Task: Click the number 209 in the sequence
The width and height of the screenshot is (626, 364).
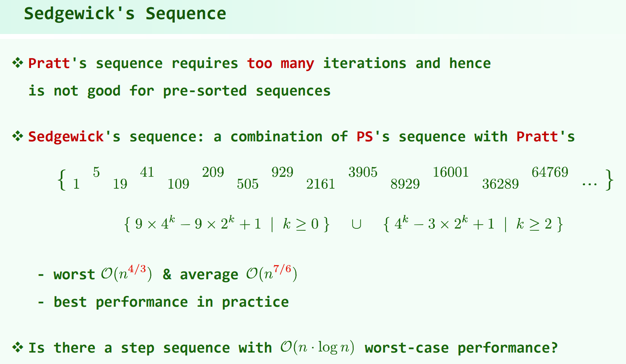Action: [x=213, y=172]
